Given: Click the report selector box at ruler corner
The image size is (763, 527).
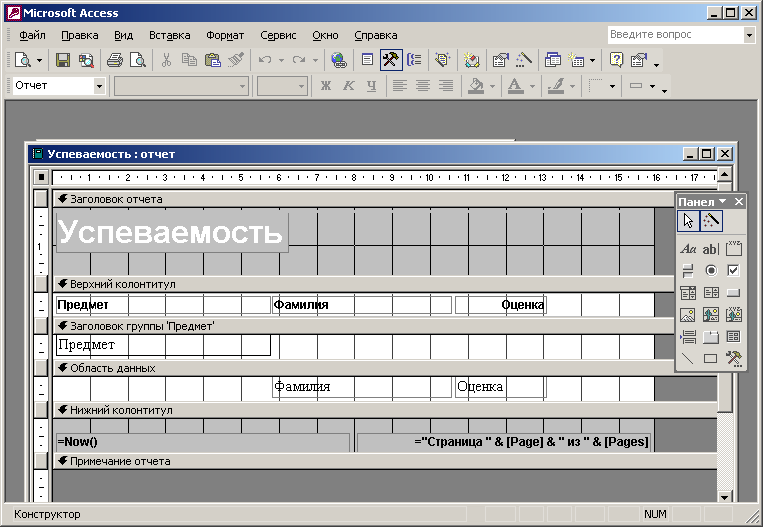Looking at the screenshot, I should click(41, 177).
